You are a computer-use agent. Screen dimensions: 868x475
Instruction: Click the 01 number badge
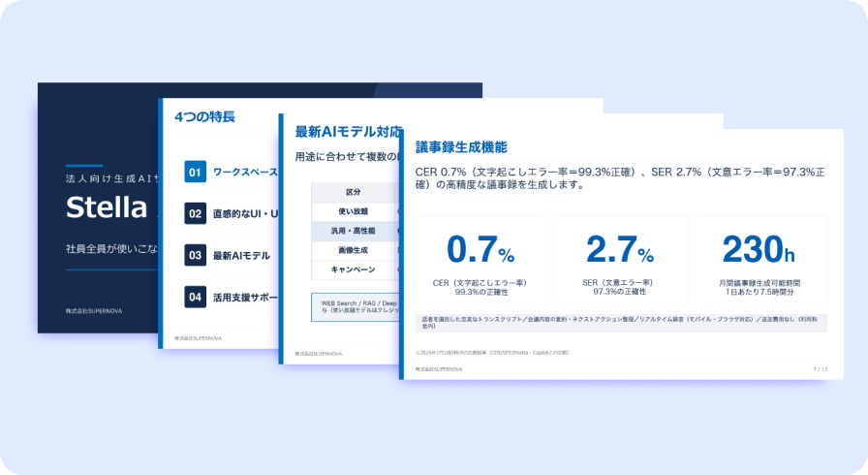pos(195,172)
